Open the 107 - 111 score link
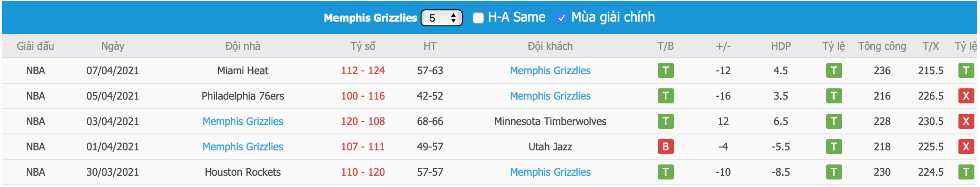Image resolution: width=980 pixels, height=187 pixels. click(362, 147)
